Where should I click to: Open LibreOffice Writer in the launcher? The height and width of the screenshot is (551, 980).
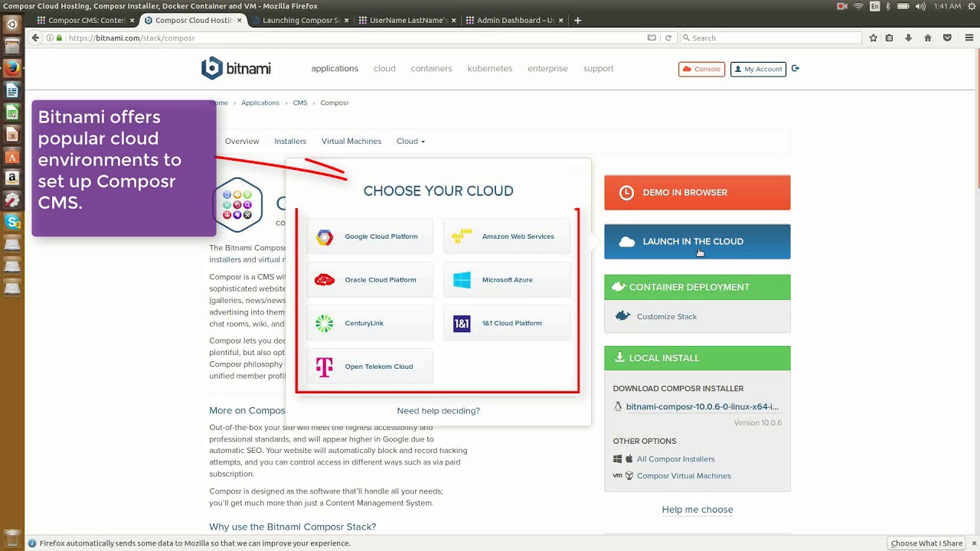click(x=12, y=91)
